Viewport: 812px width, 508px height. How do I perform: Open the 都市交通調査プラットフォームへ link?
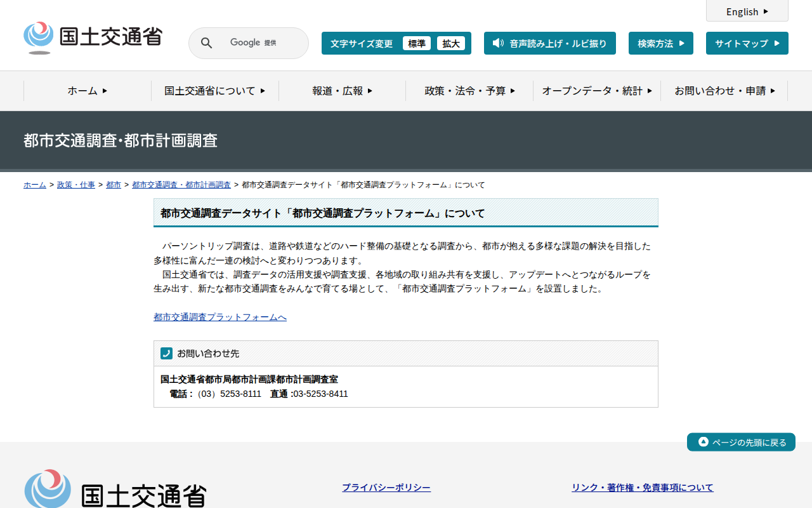click(220, 317)
